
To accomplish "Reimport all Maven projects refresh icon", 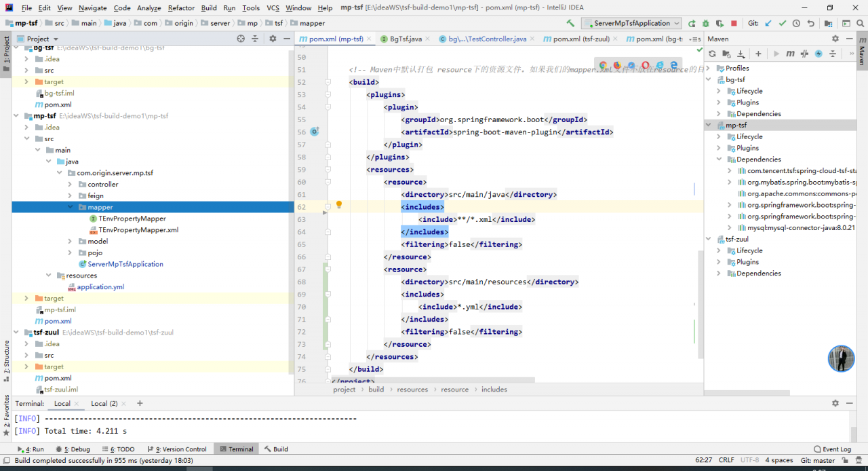I will (x=712, y=54).
